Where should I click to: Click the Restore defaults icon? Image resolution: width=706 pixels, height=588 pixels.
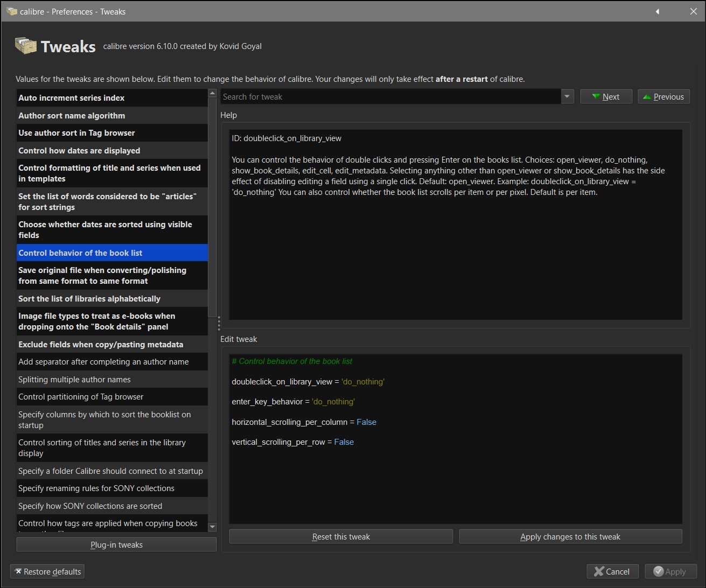(x=18, y=571)
